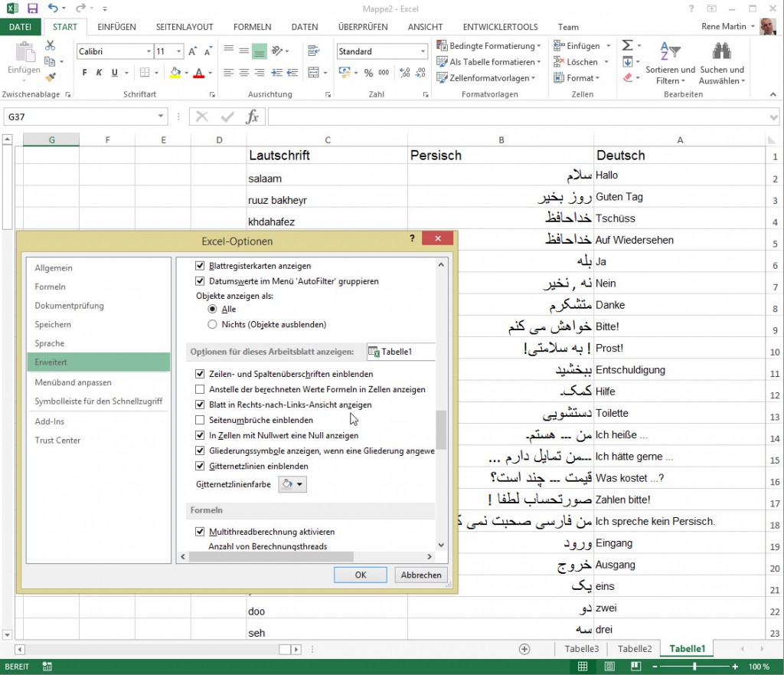Open the DATEI tab

(20, 27)
